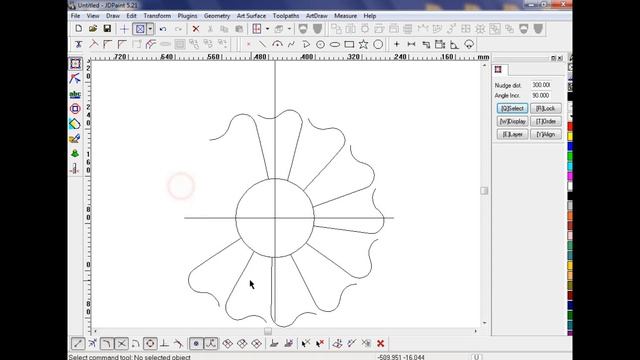Select the abc text tool in the left sidebar
The width and height of the screenshot is (640, 360).
point(75,94)
